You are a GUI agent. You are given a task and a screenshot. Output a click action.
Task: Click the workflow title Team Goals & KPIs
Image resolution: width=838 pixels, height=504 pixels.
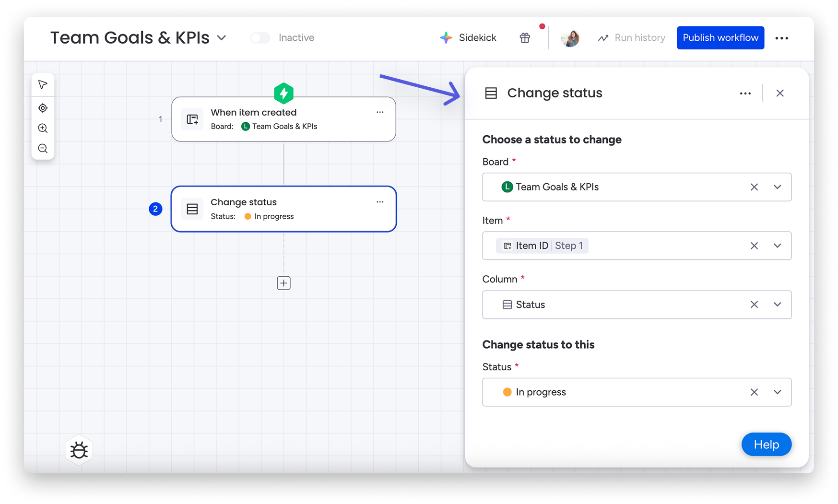pyautogui.click(x=130, y=38)
